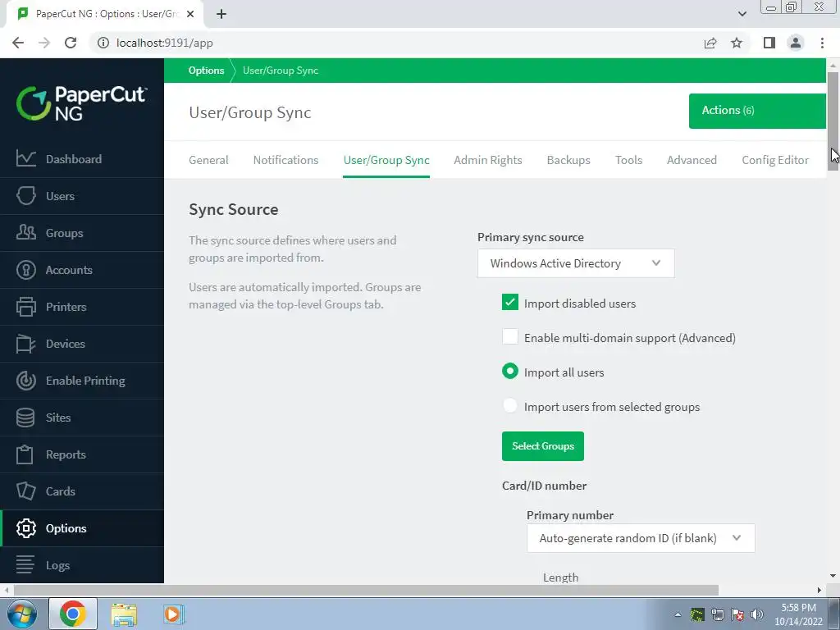Click the share page icon in address bar
This screenshot has height=630, width=840.
pyautogui.click(x=710, y=43)
